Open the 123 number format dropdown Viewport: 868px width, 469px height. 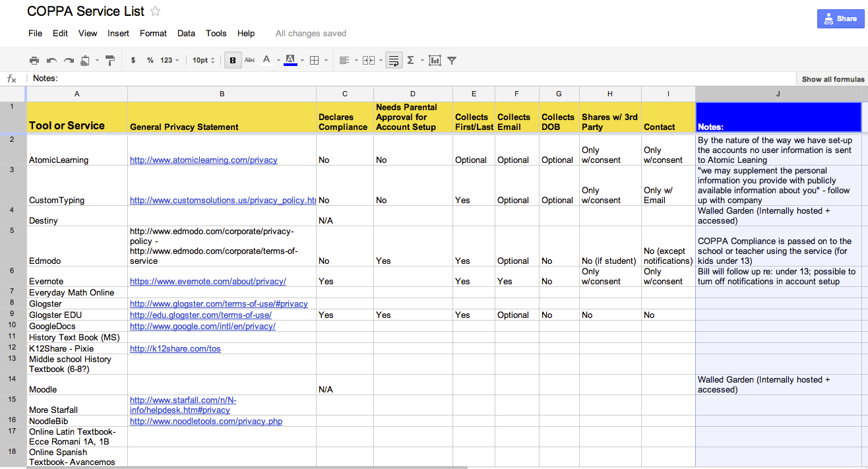pyautogui.click(x=170, y=60)
